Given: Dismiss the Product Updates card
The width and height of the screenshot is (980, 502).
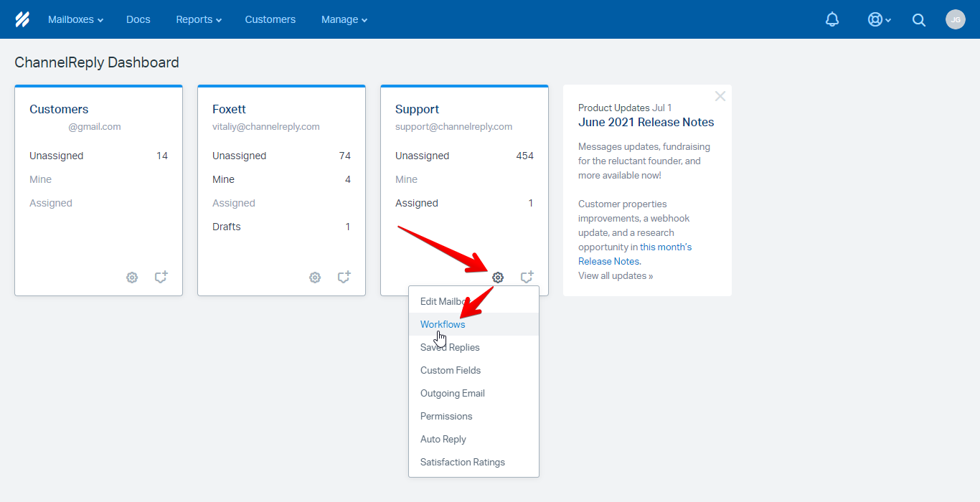Looking at the screenshot, I should (720, 96).
